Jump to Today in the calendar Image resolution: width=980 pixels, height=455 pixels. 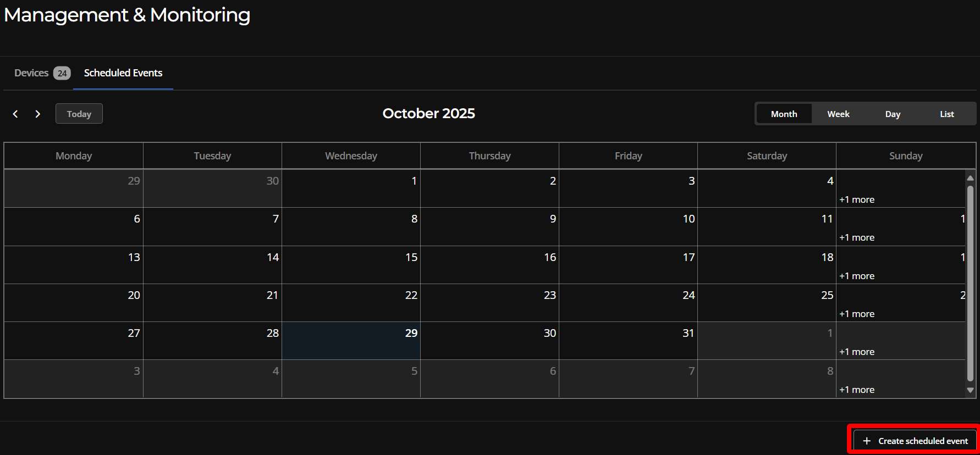click(x=79, y=114)
